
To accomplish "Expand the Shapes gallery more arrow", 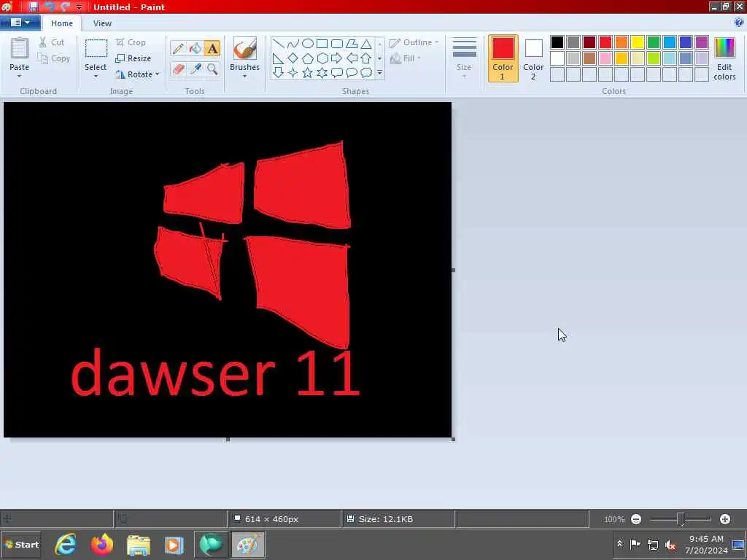I will 379,72.
